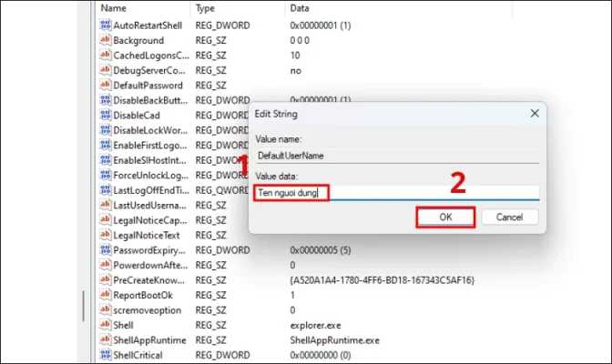
Task: Close the Edit String dialog
Action: [x=534, y=114]
